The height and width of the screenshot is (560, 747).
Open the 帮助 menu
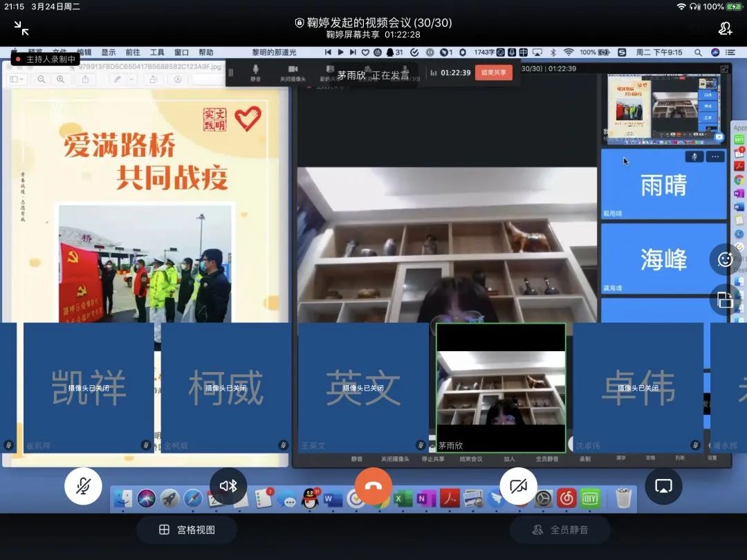206,53
